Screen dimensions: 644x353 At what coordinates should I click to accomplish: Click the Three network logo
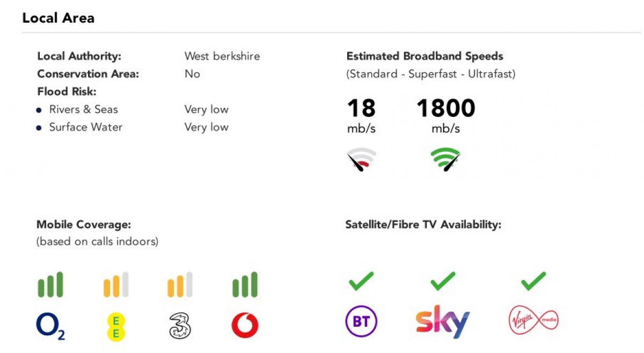[180, 326]
